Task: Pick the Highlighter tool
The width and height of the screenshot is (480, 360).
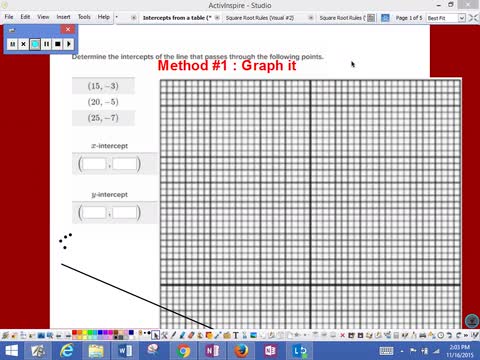Action: click(x=182, y=335)
